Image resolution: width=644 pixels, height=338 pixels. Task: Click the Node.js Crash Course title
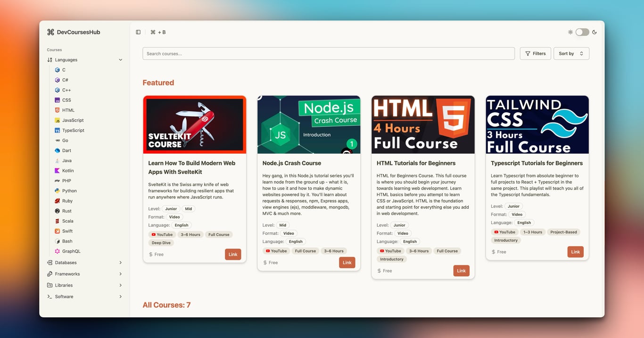tap(292, 163)
